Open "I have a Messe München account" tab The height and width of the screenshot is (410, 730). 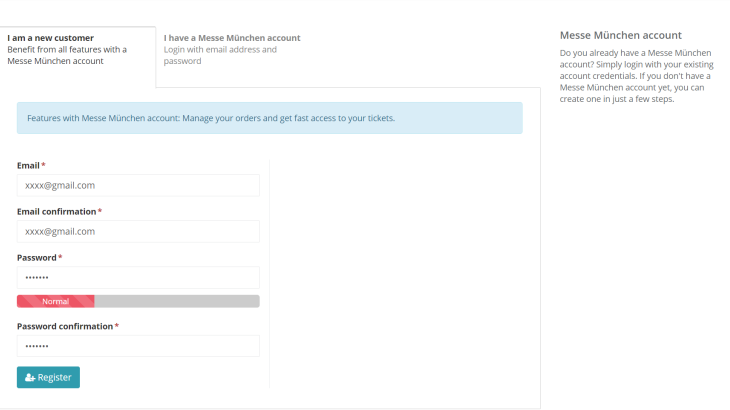[232, 38]
